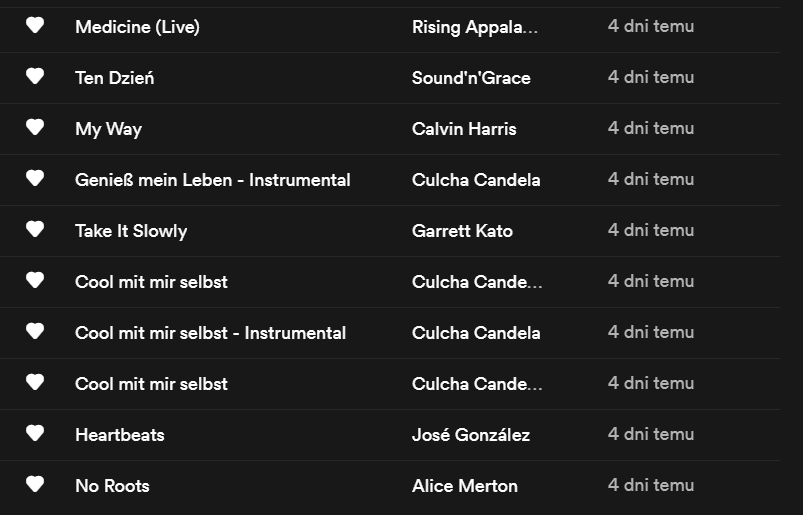
Task: Toggle heart for Cool mit mir selbst - Instrumental
Action: click(x=35, y=332)
